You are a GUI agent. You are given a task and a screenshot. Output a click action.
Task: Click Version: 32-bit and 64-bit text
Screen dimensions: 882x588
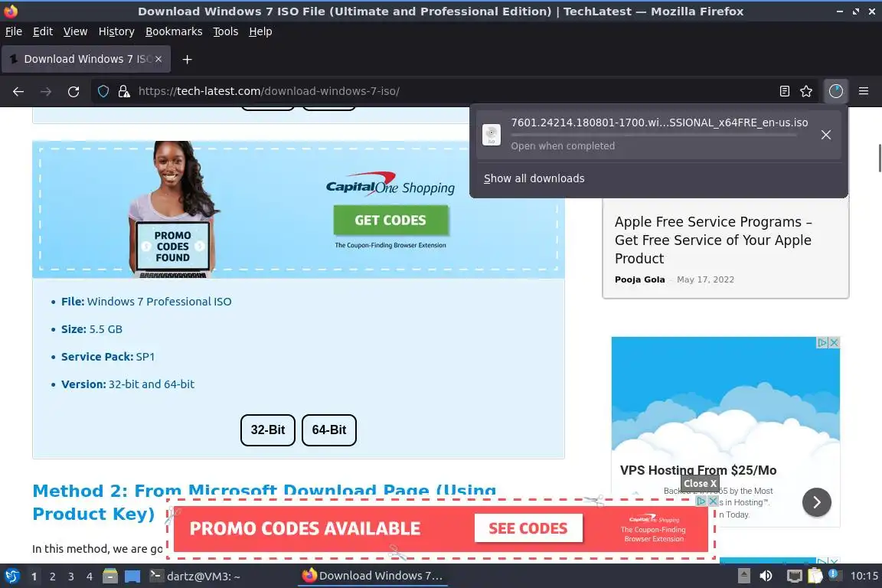coord(128,384)
